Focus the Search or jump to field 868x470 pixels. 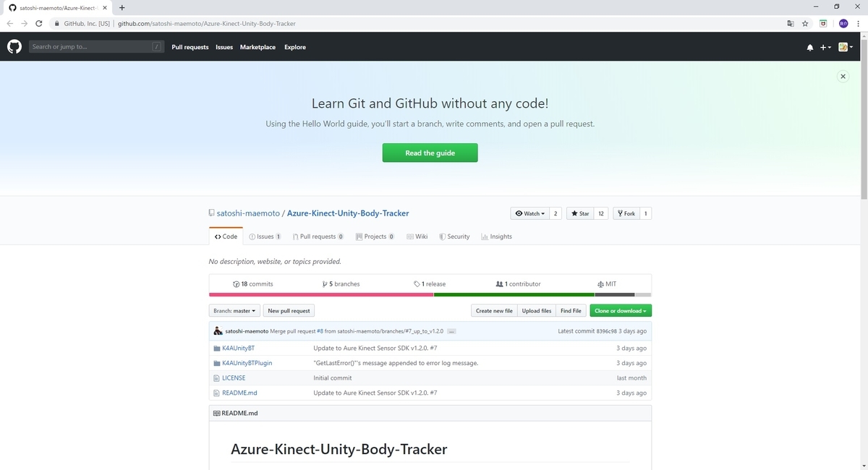click(x=96, y=47)
